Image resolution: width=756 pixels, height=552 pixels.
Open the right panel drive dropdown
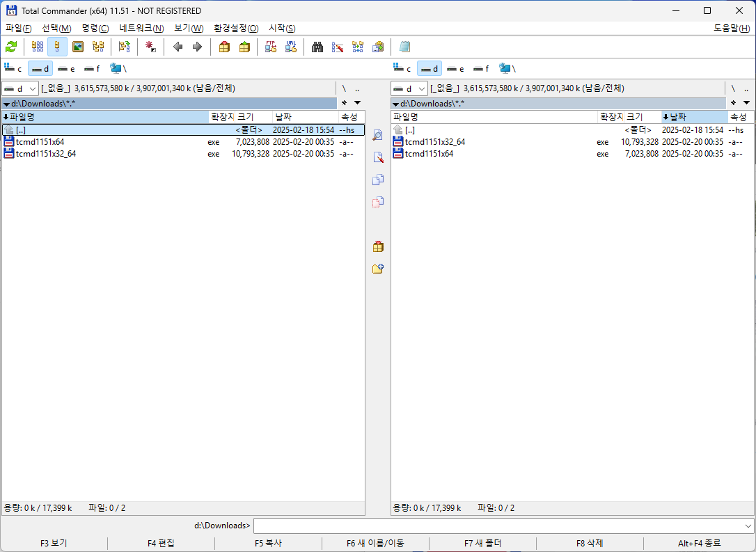(409, 88)
